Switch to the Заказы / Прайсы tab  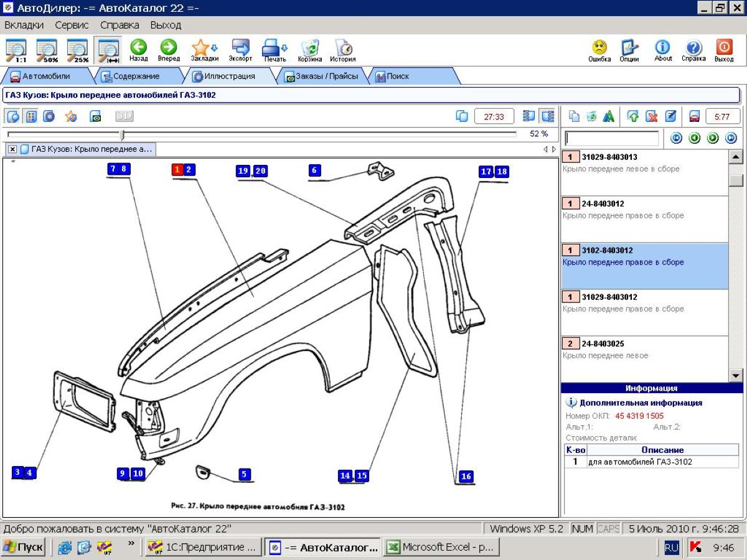(321, 76)
